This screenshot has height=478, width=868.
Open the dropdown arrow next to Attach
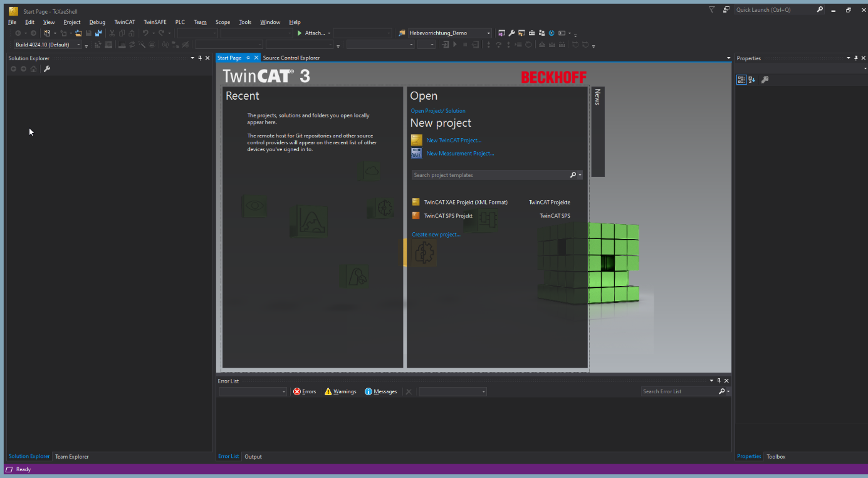[x=329, y=33]
